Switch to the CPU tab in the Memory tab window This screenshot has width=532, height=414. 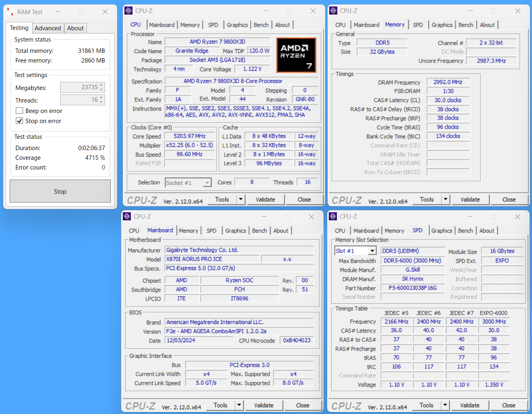(341, 25)
